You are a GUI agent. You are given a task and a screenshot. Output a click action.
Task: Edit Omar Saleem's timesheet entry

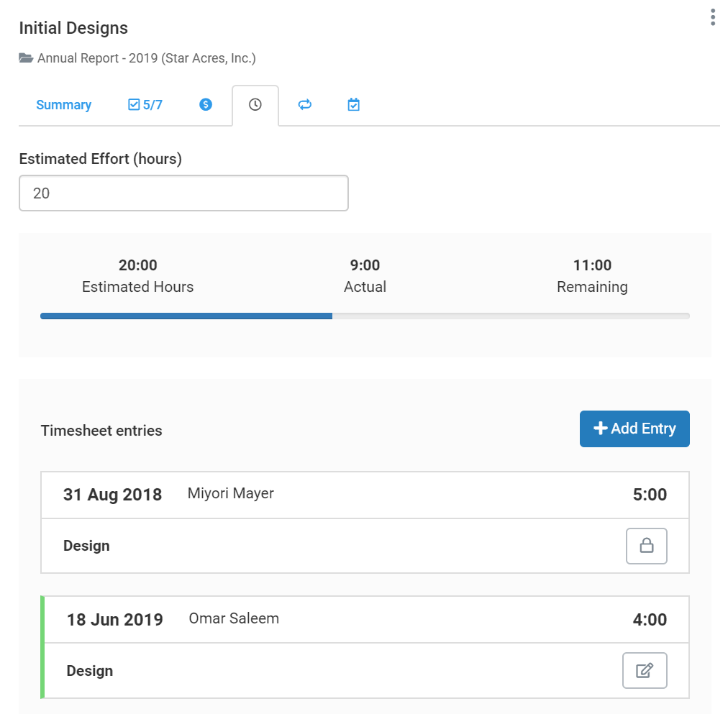coord(645,670)
